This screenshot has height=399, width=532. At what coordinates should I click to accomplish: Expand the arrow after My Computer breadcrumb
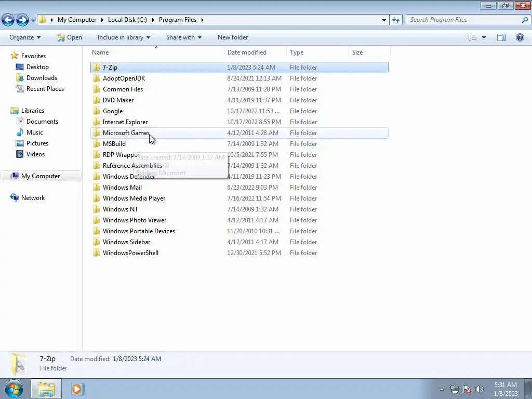click(x=102, y=20)
